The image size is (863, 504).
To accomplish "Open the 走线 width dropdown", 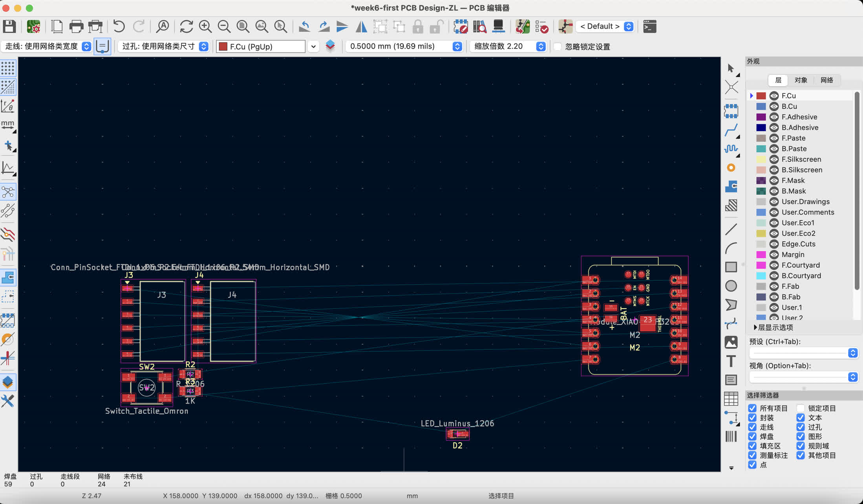I will (x=46, y=46).
